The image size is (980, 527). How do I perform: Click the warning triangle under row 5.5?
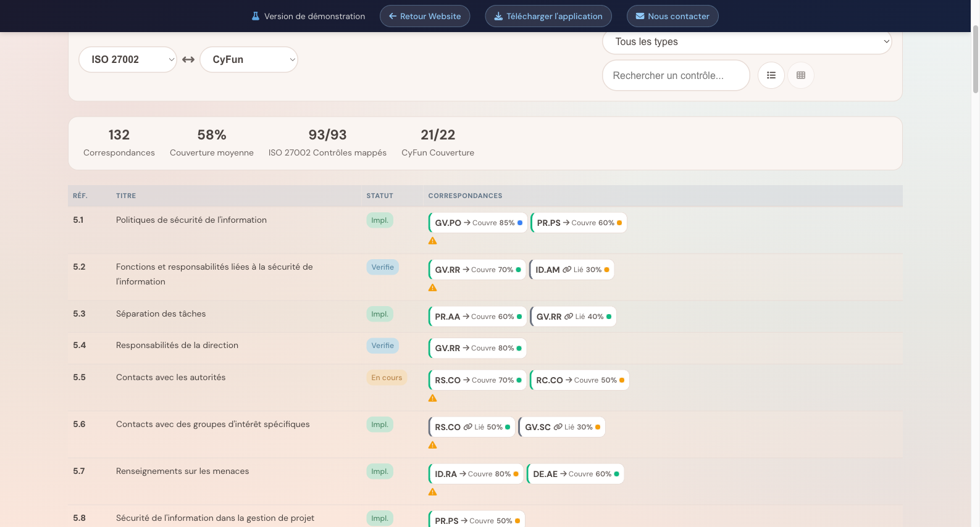pyautogui.click(x=432, y=398)
